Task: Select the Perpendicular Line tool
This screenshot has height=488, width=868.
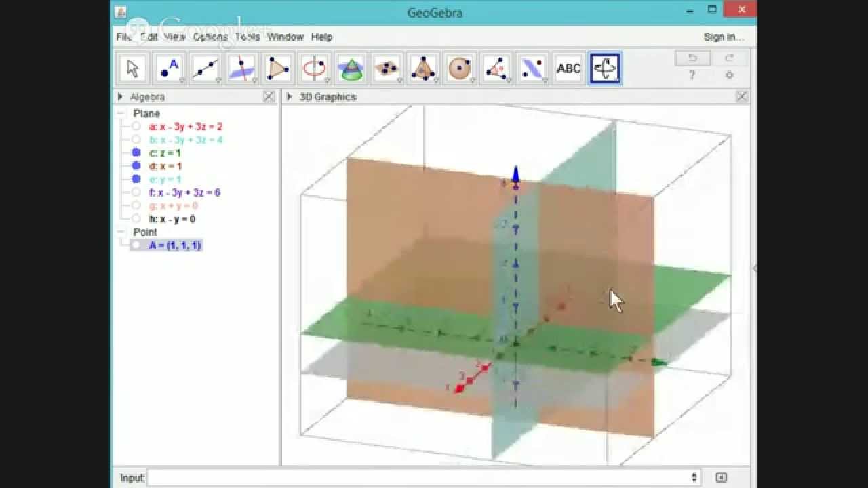Action: point(241,68)
